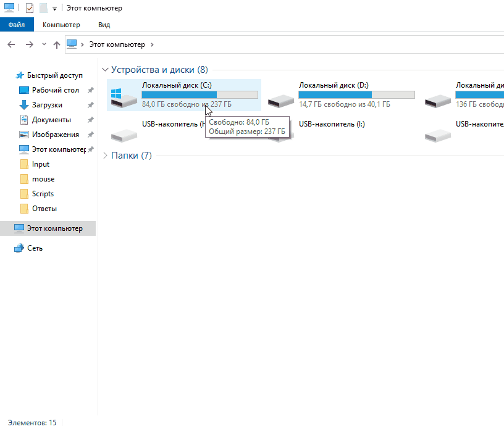Screen dimensions: 504x429
Task: Click Properties icon in quick access toolbar
Action: coord(30,8)
